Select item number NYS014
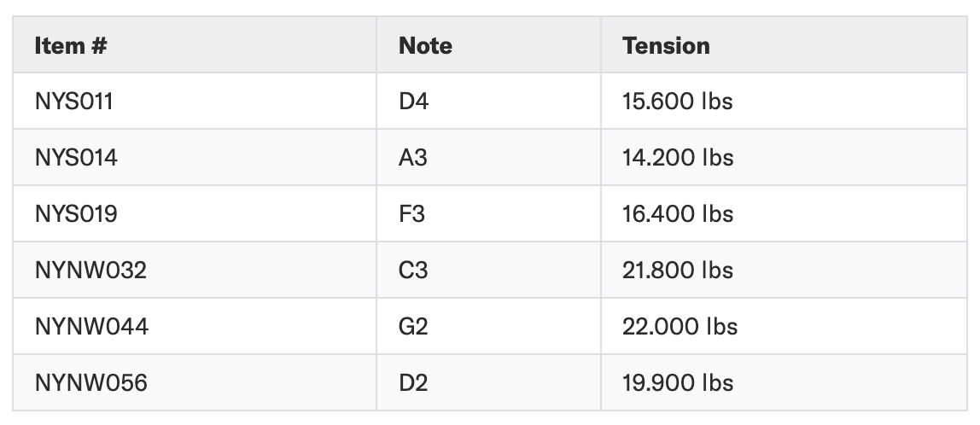This screenshot has width=980, height=425. (x=76, y=158)
